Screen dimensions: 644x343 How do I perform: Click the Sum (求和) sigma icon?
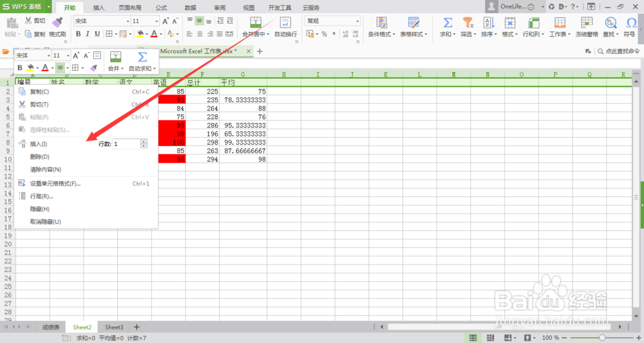[x=448, y=23]
